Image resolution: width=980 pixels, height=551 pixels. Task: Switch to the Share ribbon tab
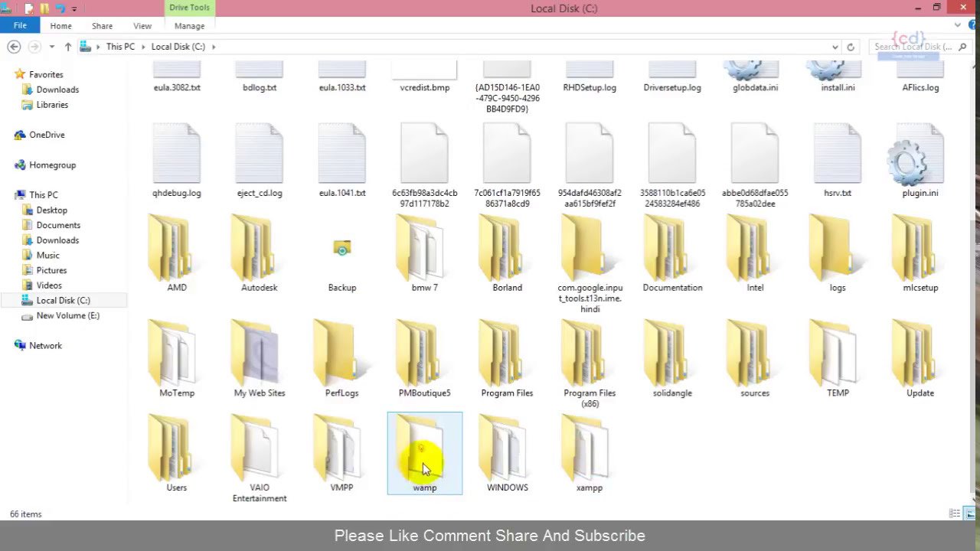pyautogui.click(x=102, y=26)
